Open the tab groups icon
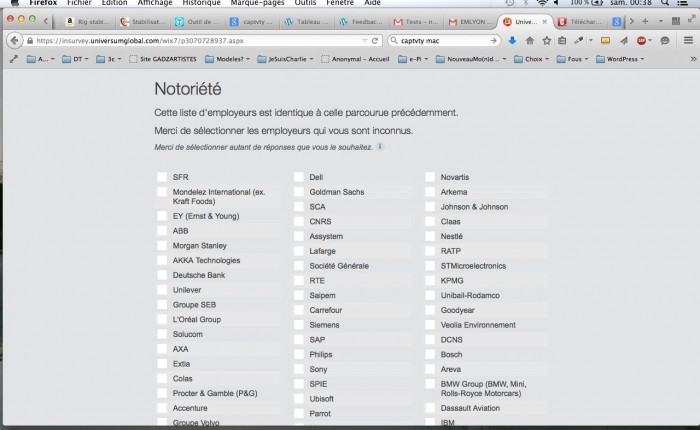This screenshot has width=700, height=430. click(x=676, y=21)
